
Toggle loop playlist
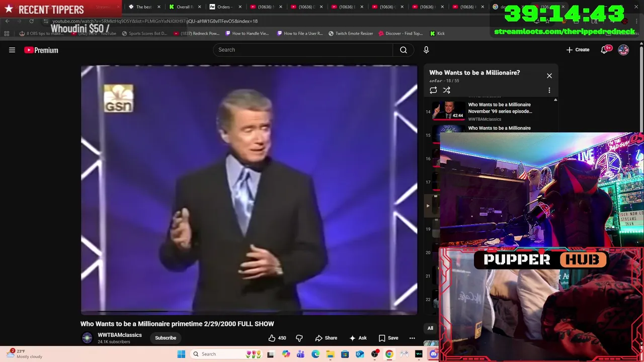[433, 90]
